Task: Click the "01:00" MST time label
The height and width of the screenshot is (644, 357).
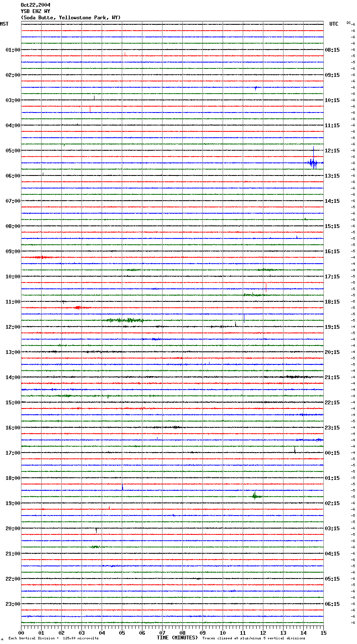Action: coord(13,50)
